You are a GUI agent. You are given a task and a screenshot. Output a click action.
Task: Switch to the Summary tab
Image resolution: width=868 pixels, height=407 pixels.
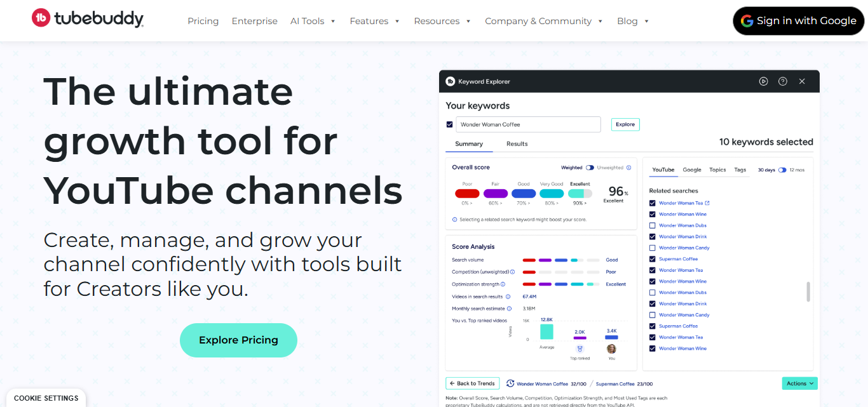click(469, 144)
